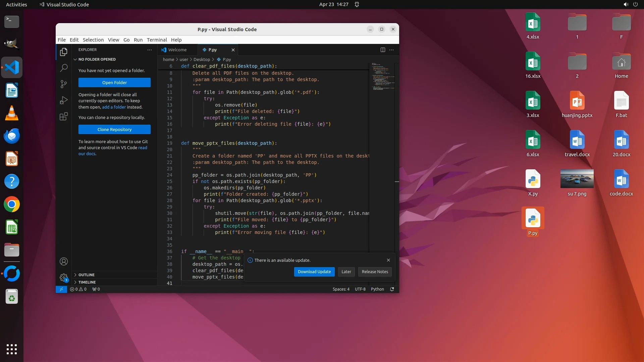Image resolution: width=644 pixels, height=362 pixels.
Task: Click the Clone Repository button
Action: (x=114, y=129)
